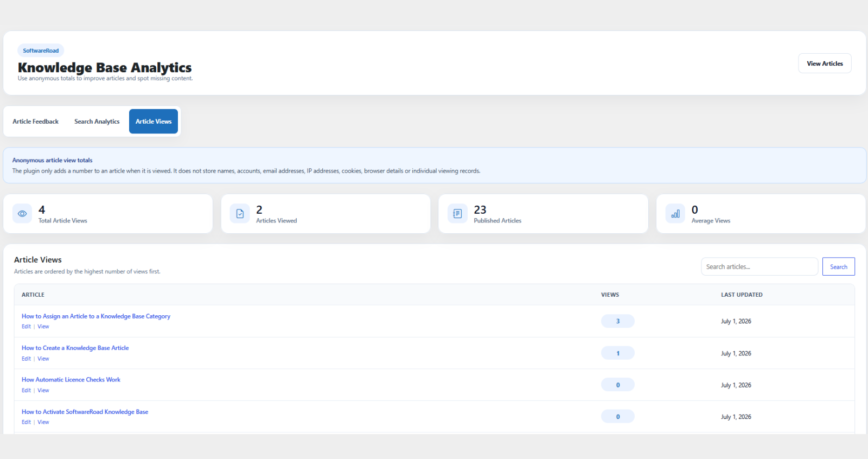Viewport: 868px width, 459px height.
Task: Click View under How Automatic Licence Checks Work
Action: [x=43, y=391]
